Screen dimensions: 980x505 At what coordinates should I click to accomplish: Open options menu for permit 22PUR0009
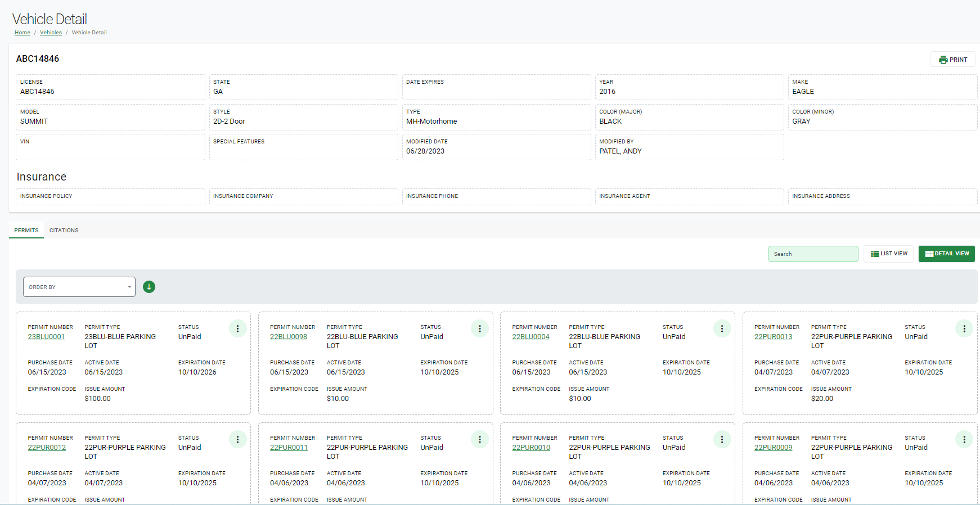[964, 439]
